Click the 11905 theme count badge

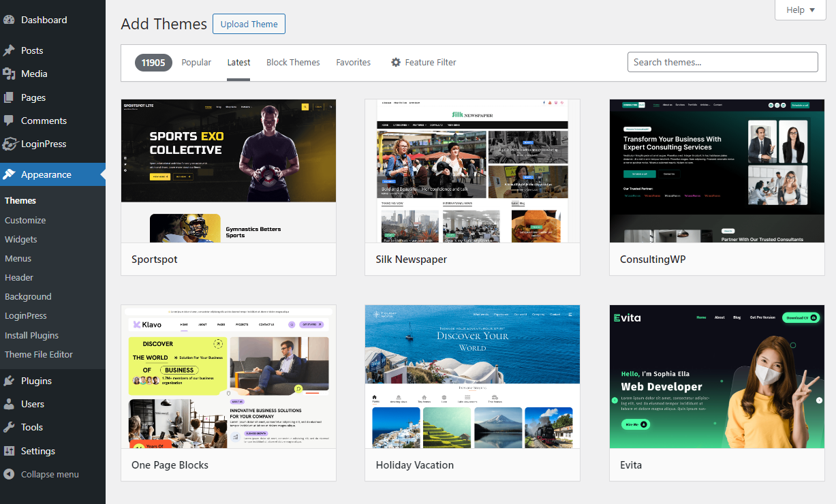point(153,63)
